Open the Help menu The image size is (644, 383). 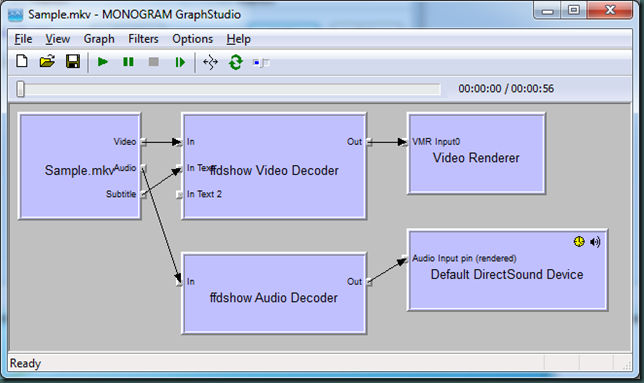coord(239,39)
